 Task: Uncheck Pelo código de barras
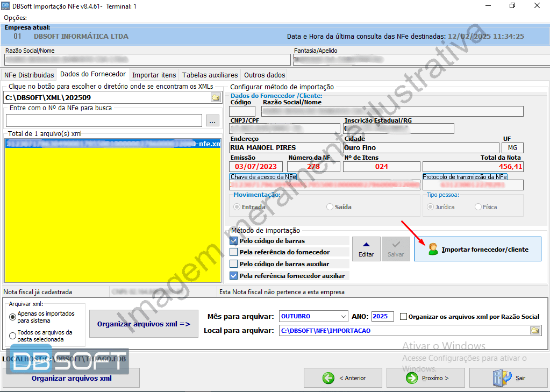click(234, 241)
